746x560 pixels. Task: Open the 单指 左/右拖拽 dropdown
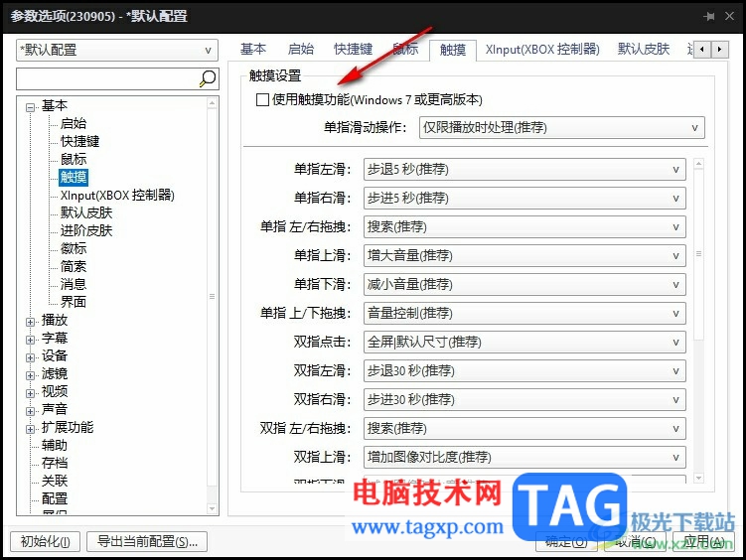point(524,227)
